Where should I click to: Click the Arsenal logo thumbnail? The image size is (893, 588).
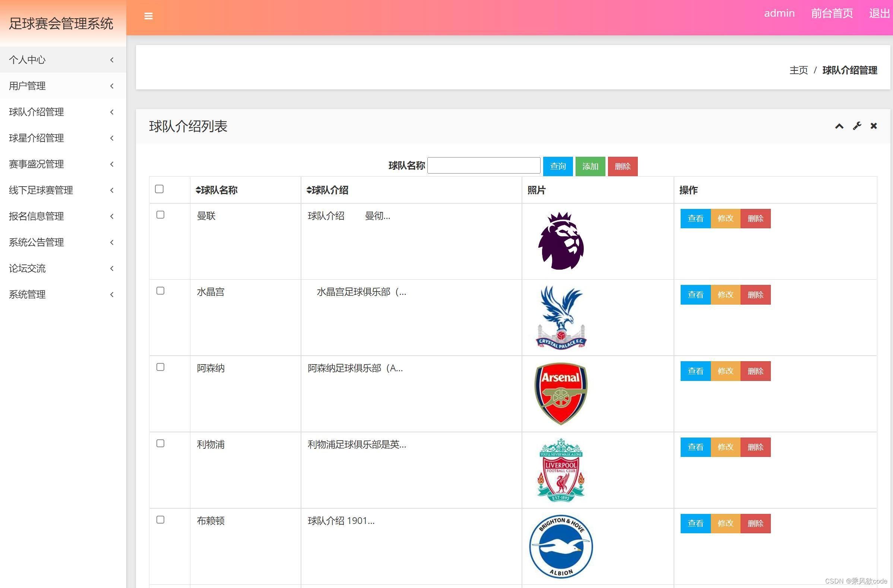click(x=561, y=393)
